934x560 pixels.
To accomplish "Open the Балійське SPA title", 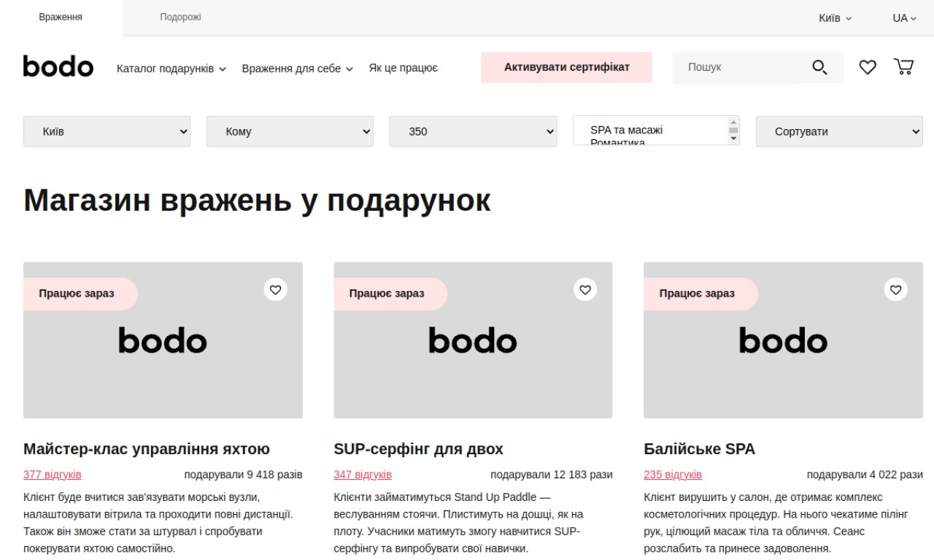I will click(699, 449).
